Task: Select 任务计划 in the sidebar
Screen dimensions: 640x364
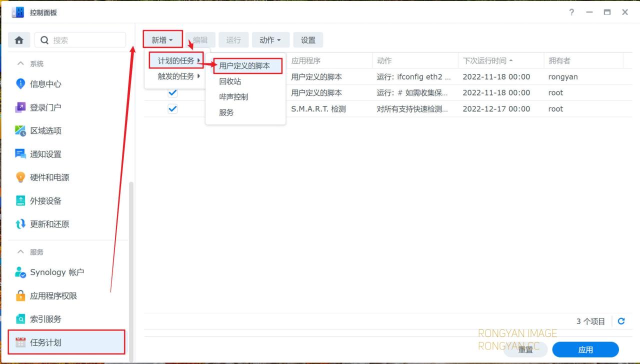Action: pyautogui.click(x=66, y=342)
